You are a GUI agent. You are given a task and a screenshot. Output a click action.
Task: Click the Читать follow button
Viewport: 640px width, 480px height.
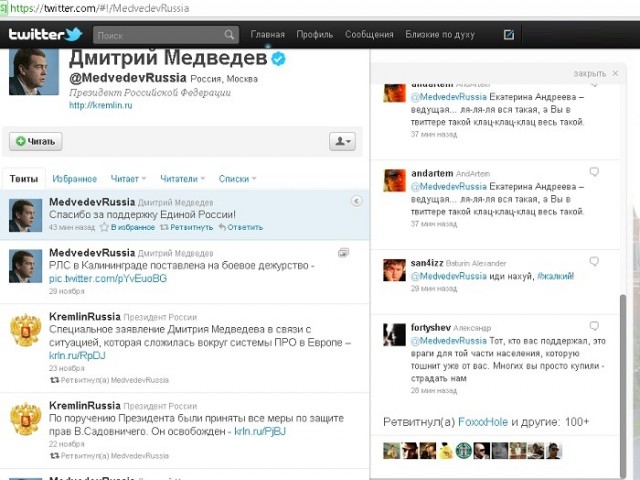pyautogui.click(x=36, y=141)
